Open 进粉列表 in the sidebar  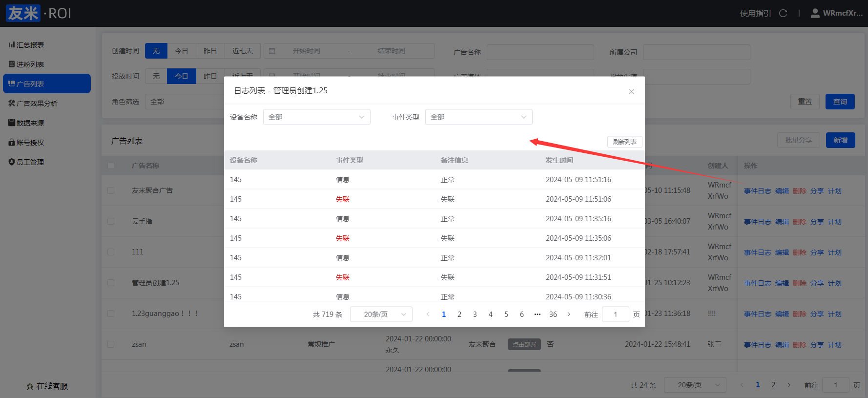point(26,64)
